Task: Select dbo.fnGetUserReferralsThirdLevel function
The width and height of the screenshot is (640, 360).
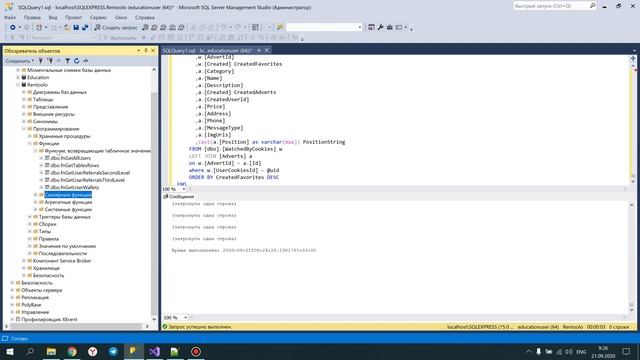Action: click(x=88, y=180)
